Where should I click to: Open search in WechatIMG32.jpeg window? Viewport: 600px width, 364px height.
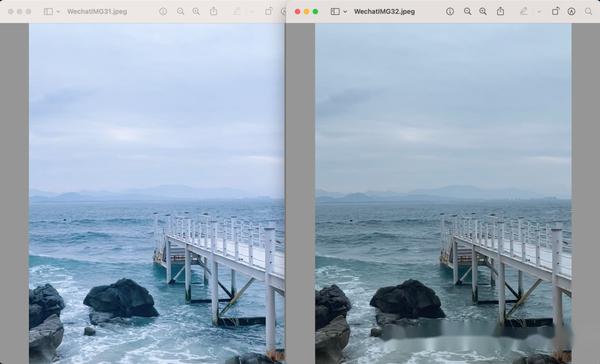pos(589,11)
